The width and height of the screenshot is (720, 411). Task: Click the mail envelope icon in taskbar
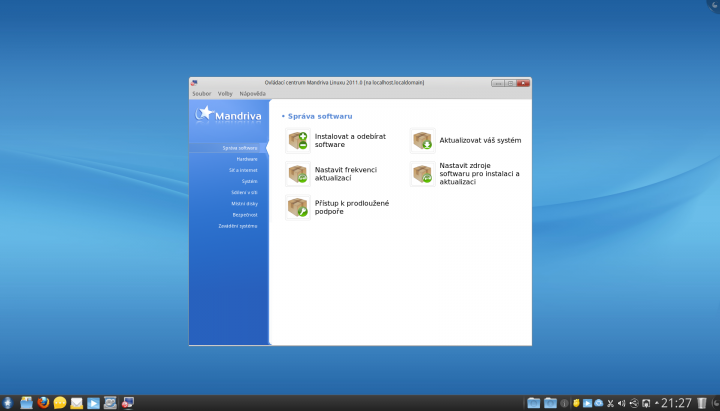(x=76, y=403)
